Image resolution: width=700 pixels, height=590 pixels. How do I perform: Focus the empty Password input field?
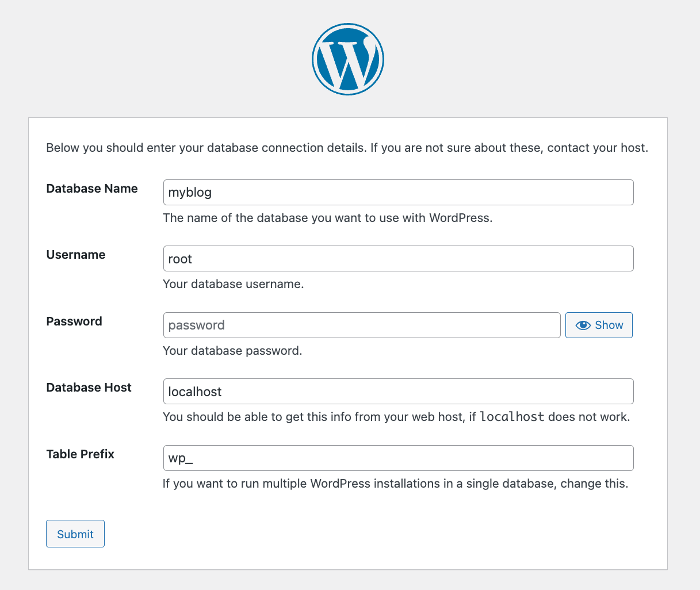[x=361, y=325]
